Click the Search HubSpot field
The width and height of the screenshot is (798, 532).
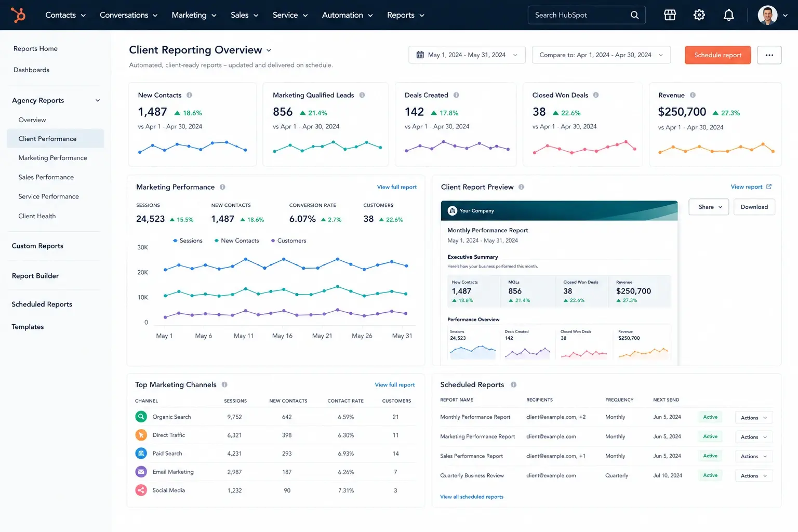point(587,15)
